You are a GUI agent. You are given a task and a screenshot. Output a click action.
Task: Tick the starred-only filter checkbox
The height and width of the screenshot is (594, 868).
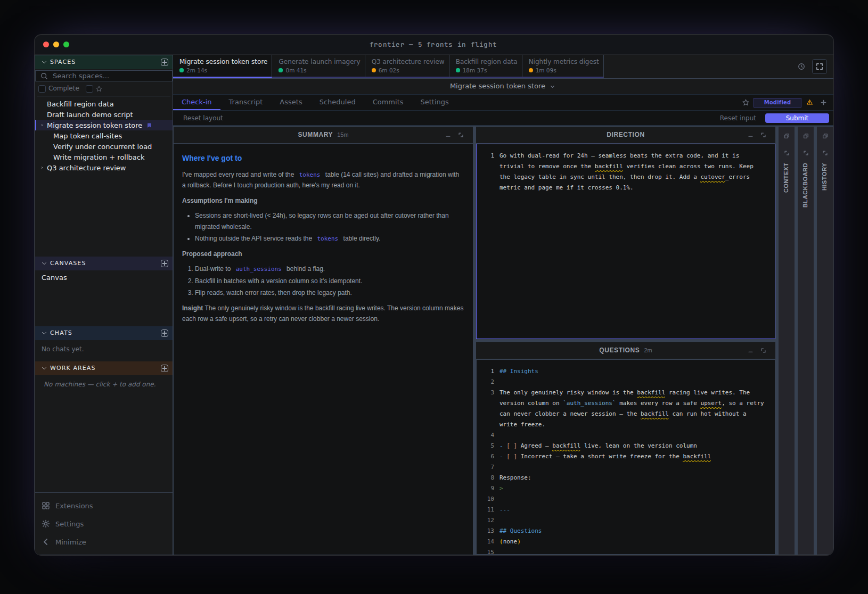click(89, 89)
